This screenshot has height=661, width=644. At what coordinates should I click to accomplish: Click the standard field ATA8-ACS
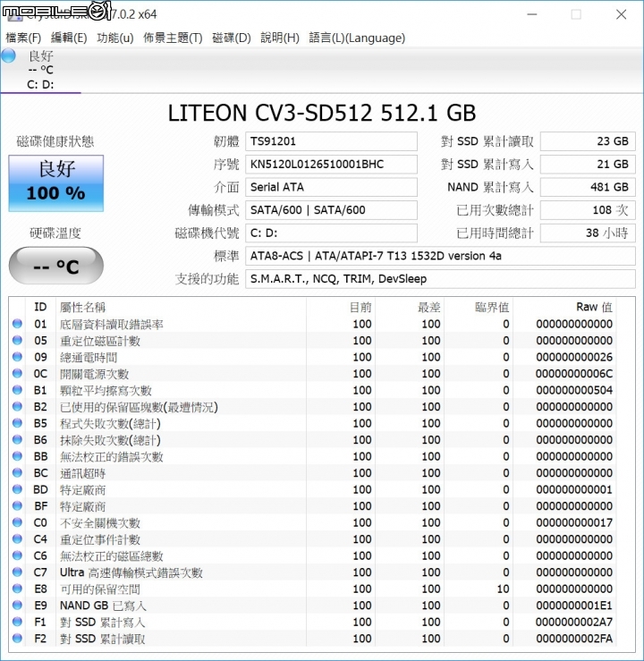[x=440, y=256]
